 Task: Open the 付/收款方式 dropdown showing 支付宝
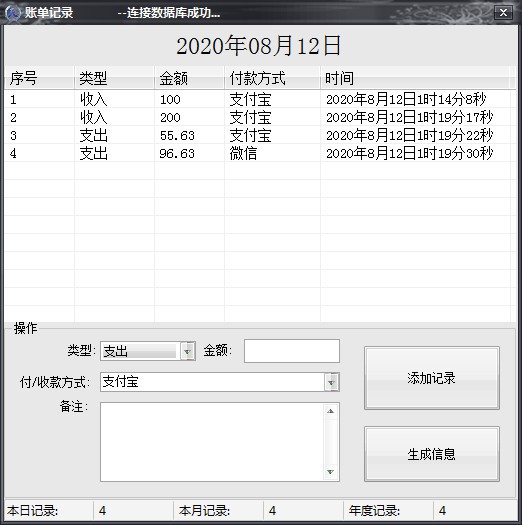pos(331,382)
